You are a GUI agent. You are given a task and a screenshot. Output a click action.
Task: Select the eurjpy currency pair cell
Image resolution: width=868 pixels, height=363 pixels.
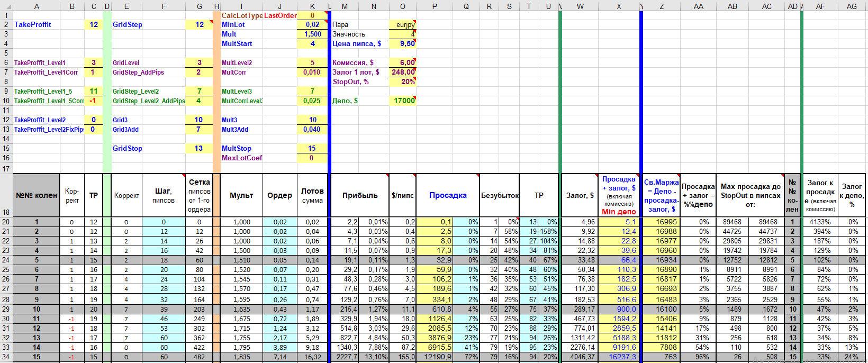click(x=403, y=24)
